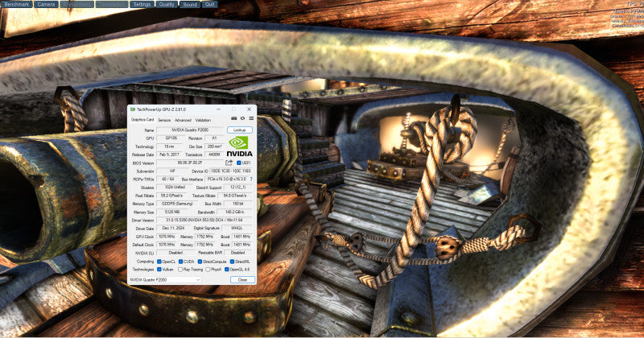Click the screenshot camera icon in GPU-Z

tap(233, 118)
